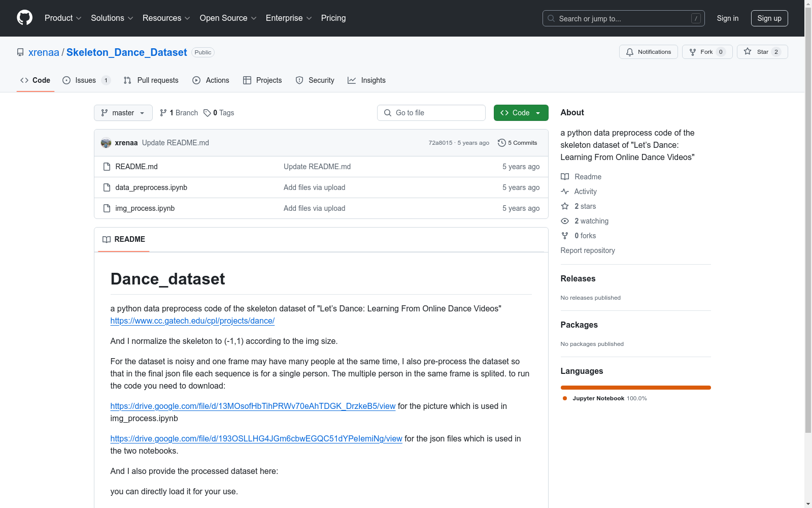This screenshot has width=812, height=508.
Task: Open img_process.ipynb file
Action: point(145,208)
